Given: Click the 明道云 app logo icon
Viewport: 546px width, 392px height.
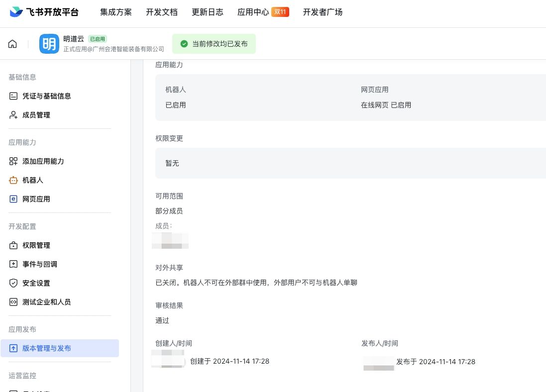Looking at the screenshot, I should click(x=49, y=44).
